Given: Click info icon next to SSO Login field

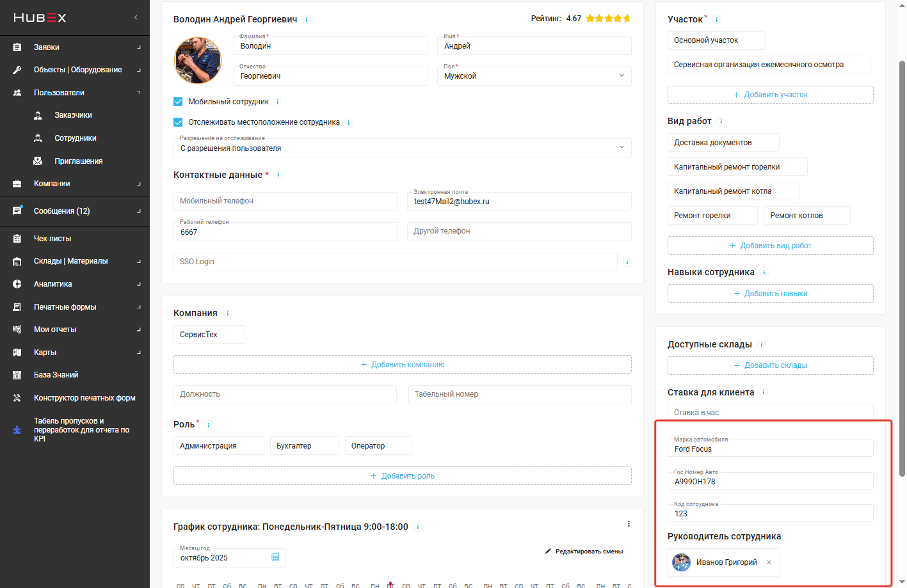Looking at the screenshot, I should (627, 262).
